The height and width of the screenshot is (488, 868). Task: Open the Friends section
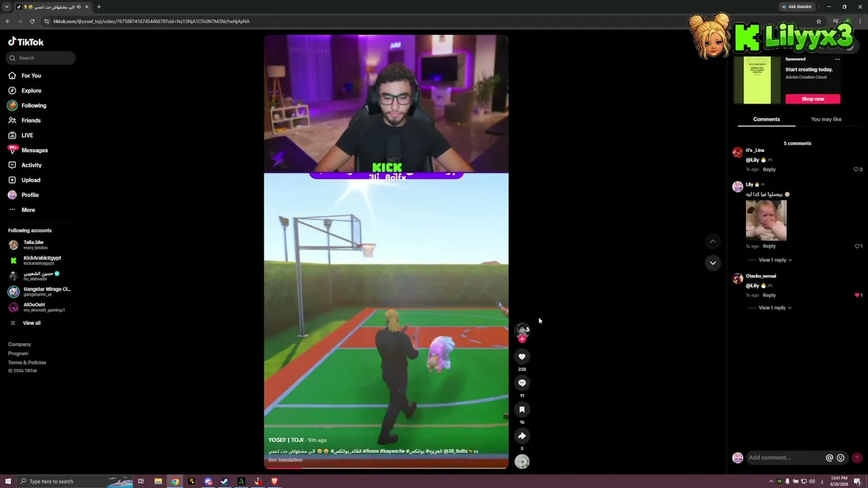(25, 121)
